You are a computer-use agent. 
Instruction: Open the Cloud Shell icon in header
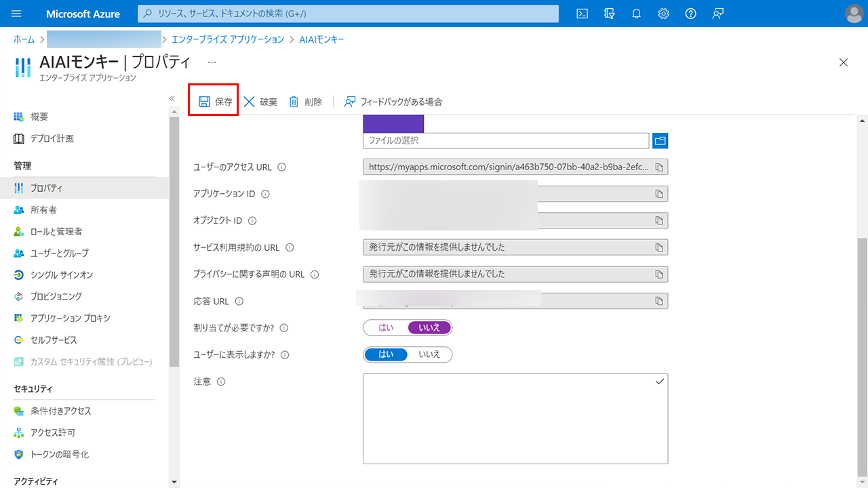582,14
